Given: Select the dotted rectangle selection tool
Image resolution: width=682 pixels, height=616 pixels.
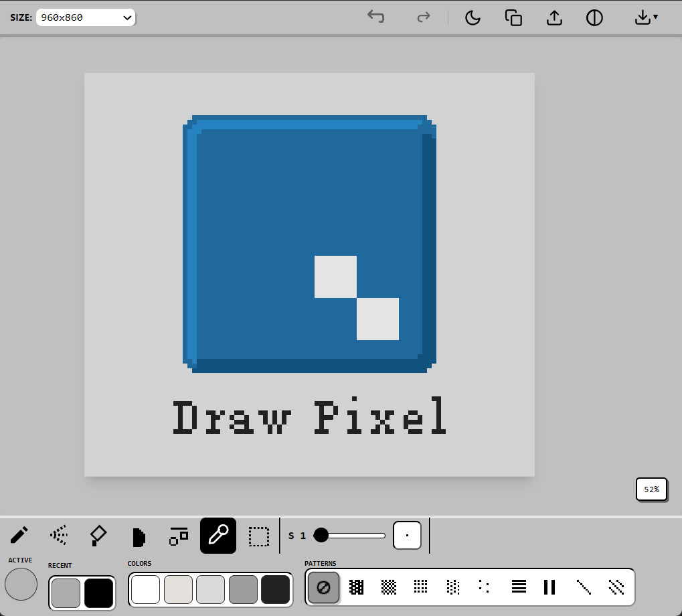Looking at the screenshot, I should pos(259,536).
